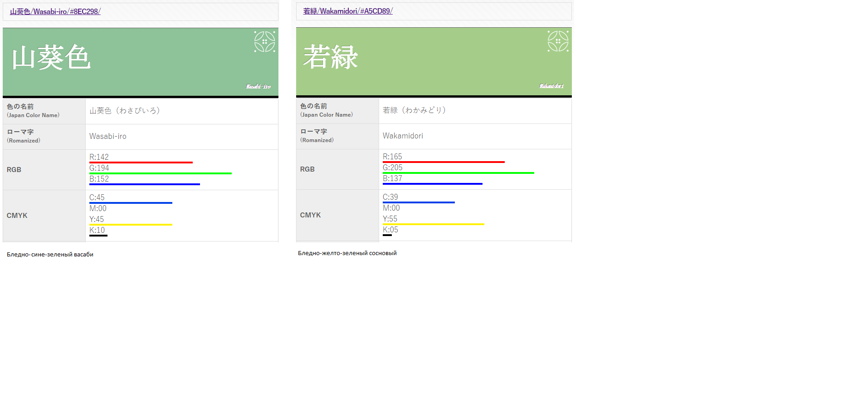The height and width of the screenshot is (399, 868).
Task: Click the black K:10 bar
Action: pos(98,235)
